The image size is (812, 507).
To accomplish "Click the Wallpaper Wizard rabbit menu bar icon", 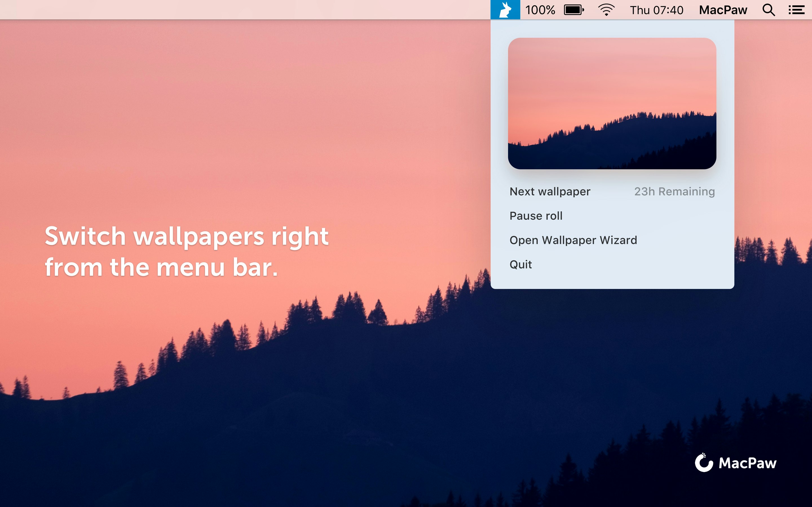I will (x=505, y=10).
